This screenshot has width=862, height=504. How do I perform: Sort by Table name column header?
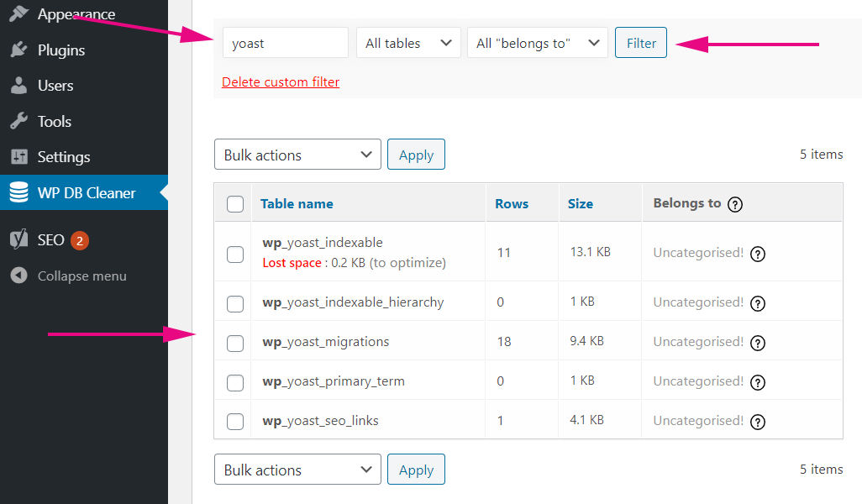pyautogui.click(x=297, y=204)
